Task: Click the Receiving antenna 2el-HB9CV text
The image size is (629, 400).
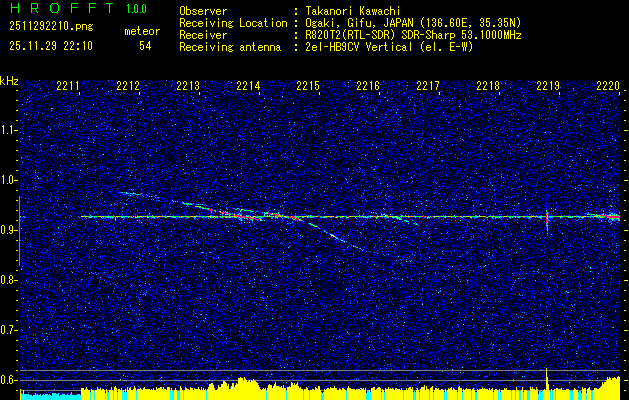Action: click(389, 47)
